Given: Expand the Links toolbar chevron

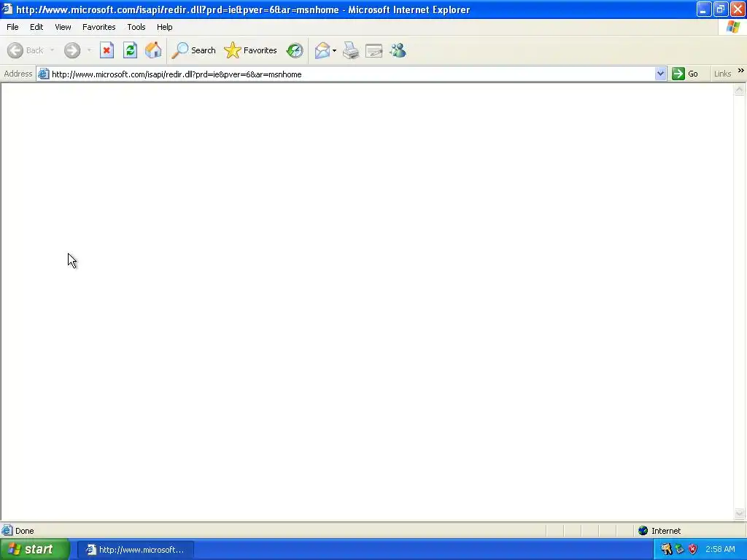Looking at the screenshot, I should [x=741, y=71].
